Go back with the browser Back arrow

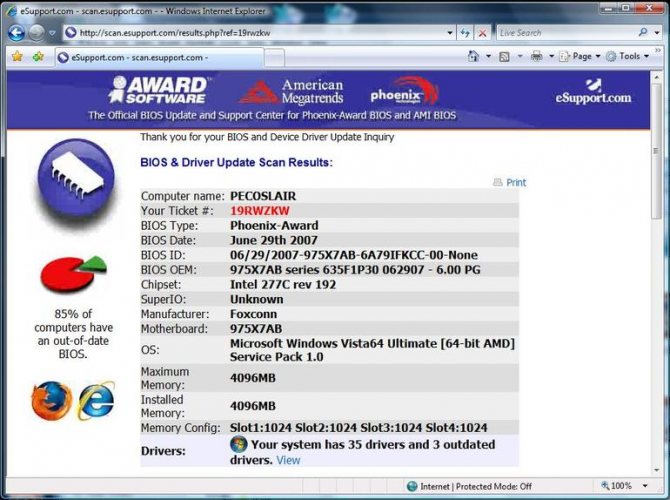coord(17,33)
